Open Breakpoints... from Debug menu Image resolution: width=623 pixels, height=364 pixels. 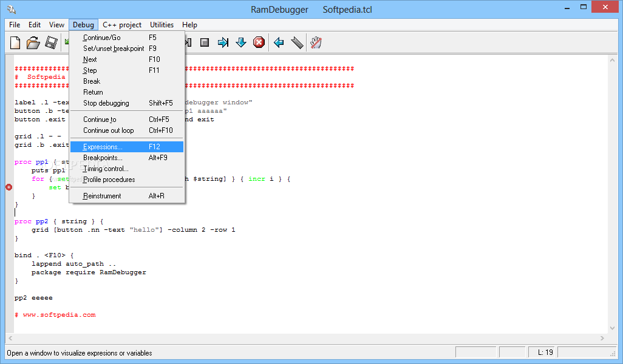tap(127, 158)
